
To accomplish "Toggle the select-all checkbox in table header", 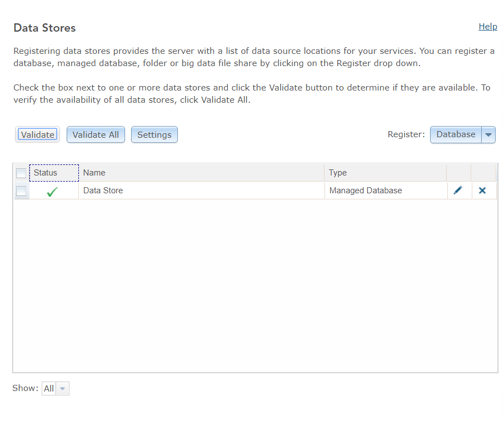I will [21, 173].
